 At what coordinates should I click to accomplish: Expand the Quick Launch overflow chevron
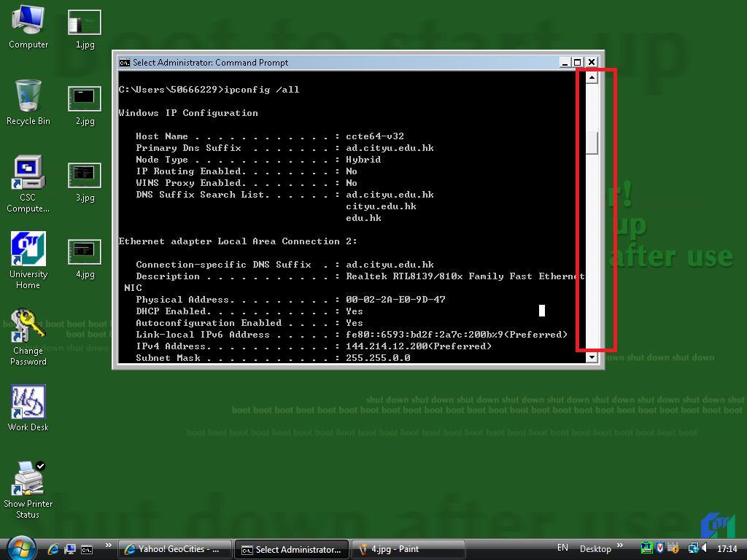coord(109,545)
